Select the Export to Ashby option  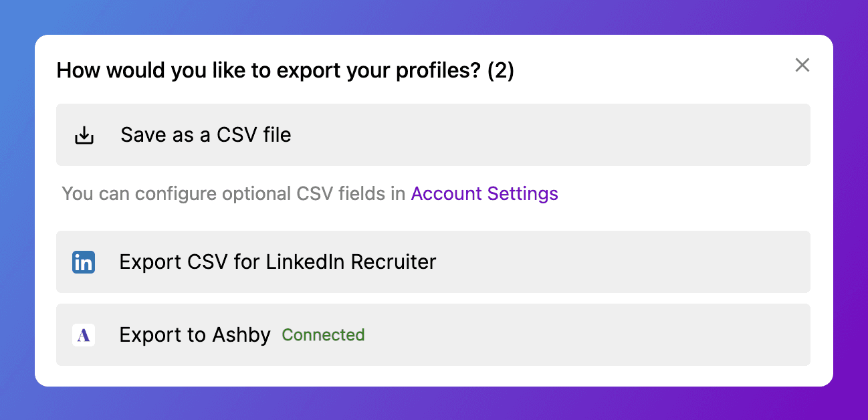195,335
